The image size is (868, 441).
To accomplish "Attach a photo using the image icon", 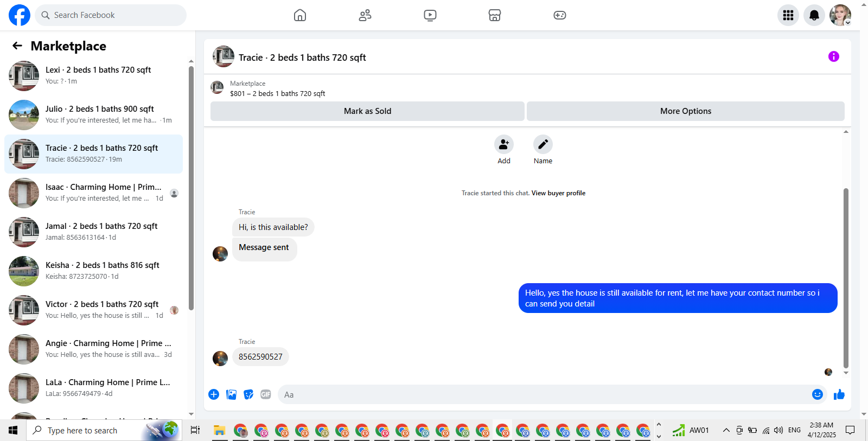I will [x=231, y=394].
